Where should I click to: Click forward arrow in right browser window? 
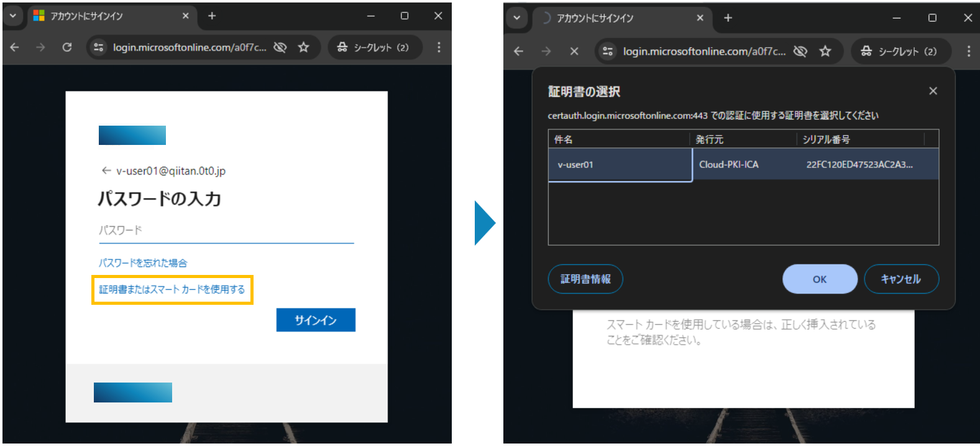pos(546,51)
